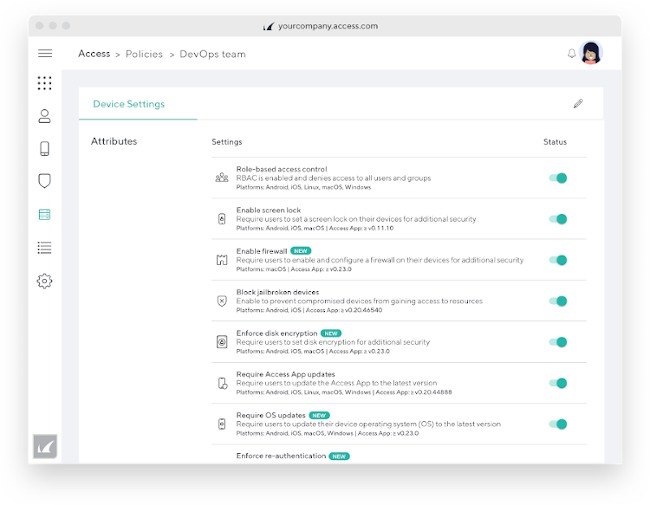The height and width of the screenshot is (505, 650).
Task: Select the Device Settings tab
Action: click(x=129, y=104)
